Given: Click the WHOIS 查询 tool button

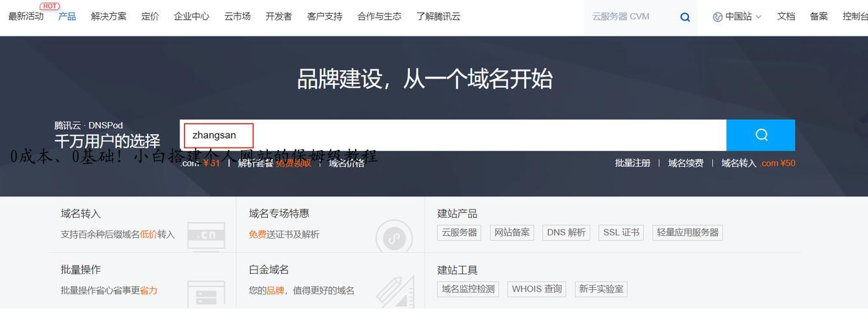Looking at the screenshot, I should point(537,289).
